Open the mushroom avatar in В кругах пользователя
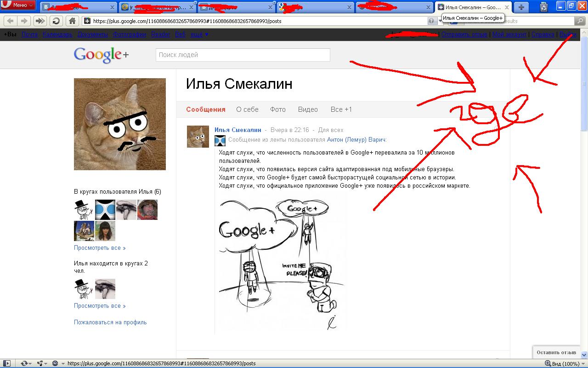Screen dimensions: 588x368 (126, 210)
